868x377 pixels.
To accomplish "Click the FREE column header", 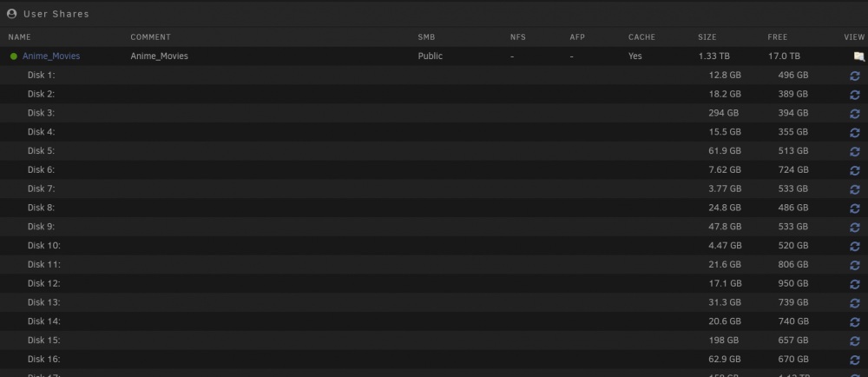I will click(777, 37).
